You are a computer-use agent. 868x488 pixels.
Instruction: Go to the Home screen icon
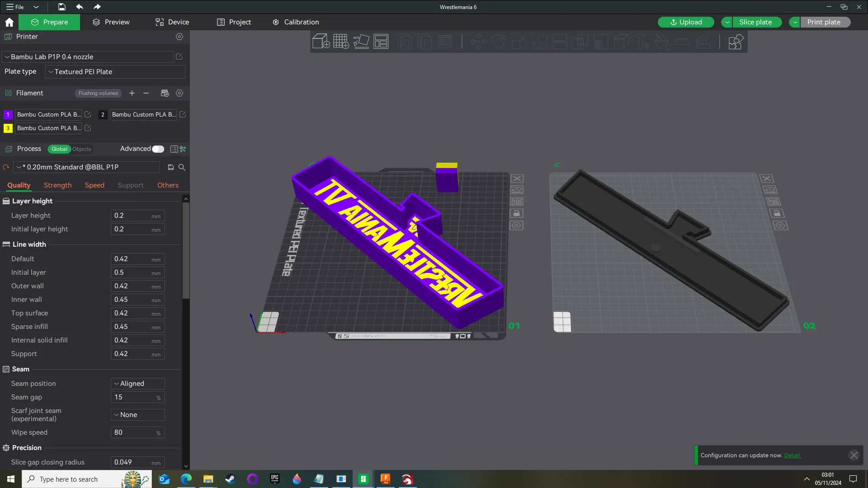9,22
